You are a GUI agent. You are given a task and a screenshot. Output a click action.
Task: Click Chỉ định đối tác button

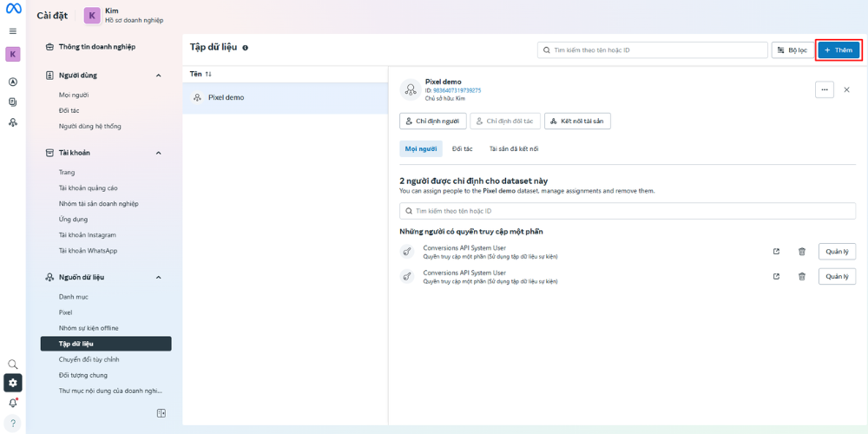point(505,122)
